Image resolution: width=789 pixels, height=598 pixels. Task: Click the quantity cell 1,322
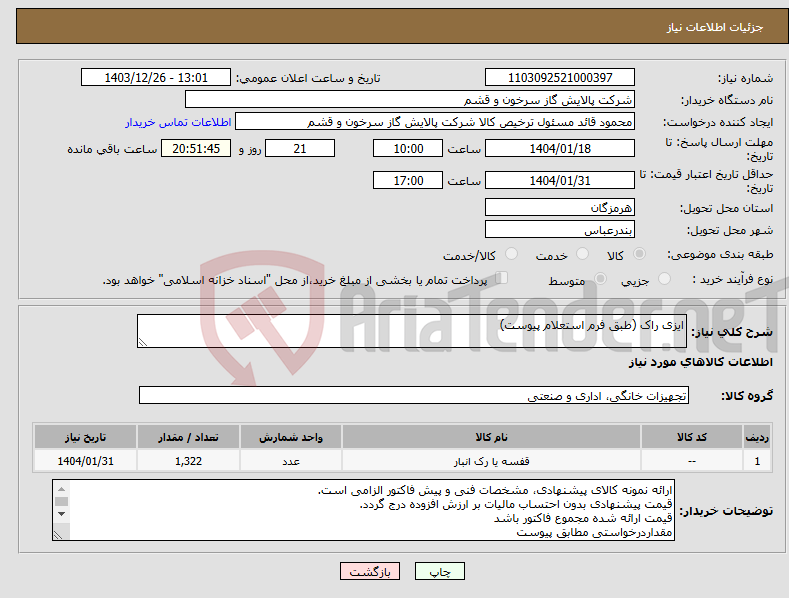coord(188,461)
